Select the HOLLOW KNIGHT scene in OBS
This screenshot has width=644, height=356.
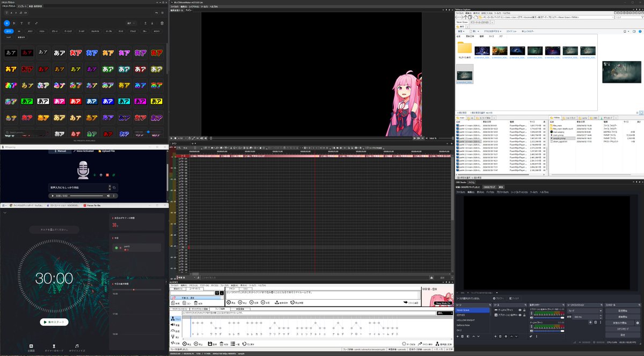[x=472, y=320]
